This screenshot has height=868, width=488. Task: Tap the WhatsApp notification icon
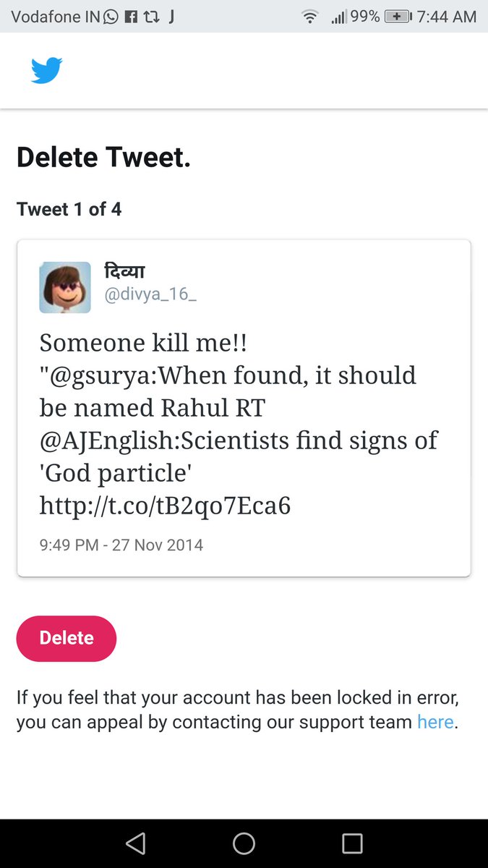click(111, 17)
